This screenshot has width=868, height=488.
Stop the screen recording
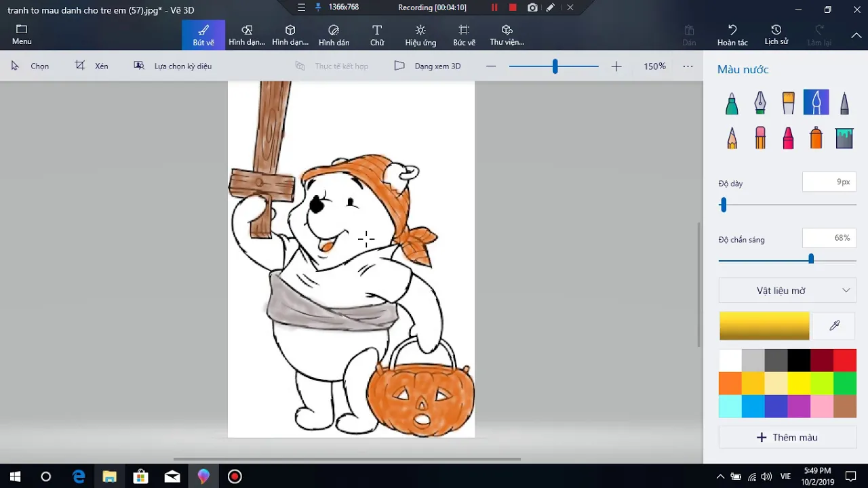[513, 7]
